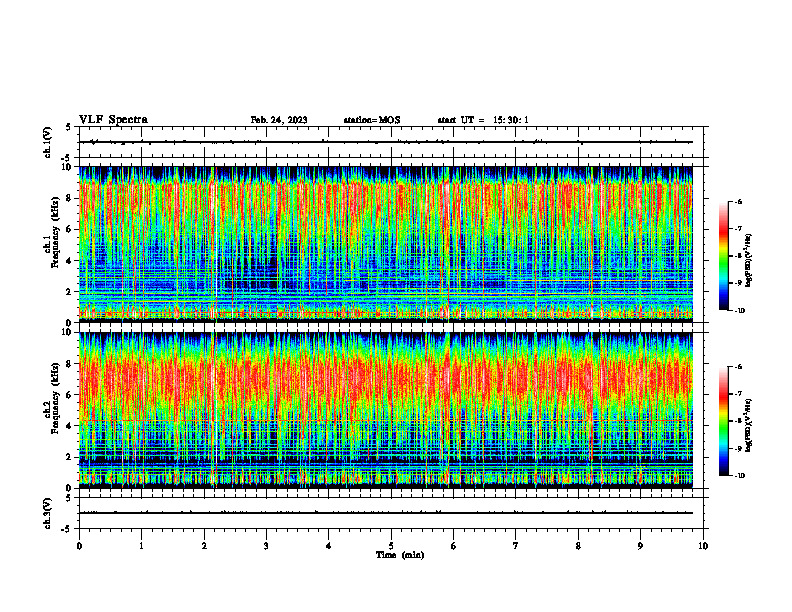This screenshot has width=792, height=612.
Task: Click the "2" time axis tick label
Action: click(x=204, y=546)
